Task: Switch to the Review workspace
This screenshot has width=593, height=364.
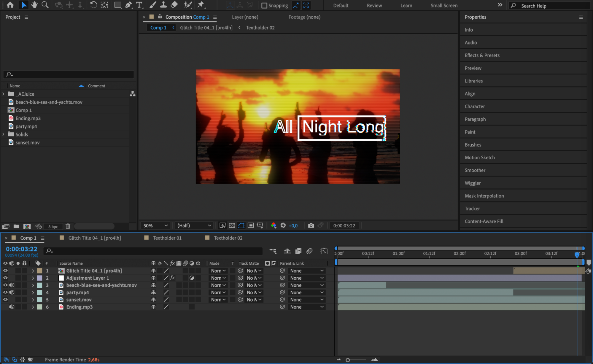Action: (374, 5)
